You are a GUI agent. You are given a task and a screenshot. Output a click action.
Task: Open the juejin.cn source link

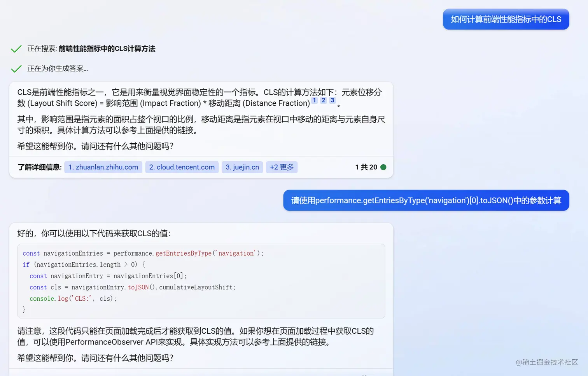click(242, 167)
